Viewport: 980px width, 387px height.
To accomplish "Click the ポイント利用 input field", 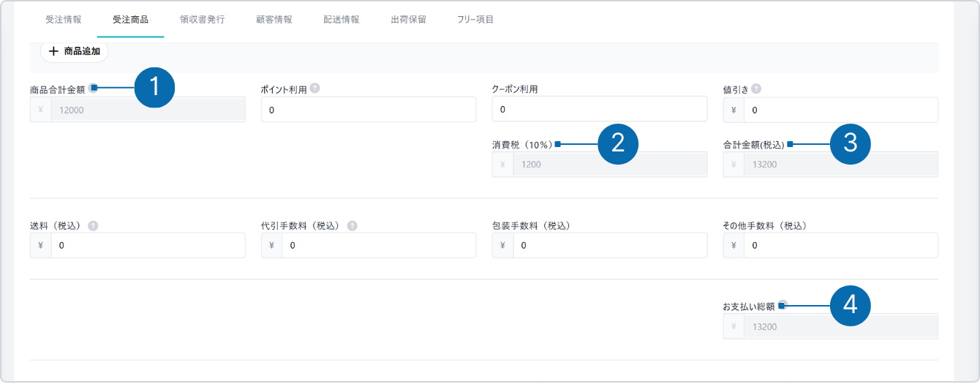I will [x=368, y=110].
